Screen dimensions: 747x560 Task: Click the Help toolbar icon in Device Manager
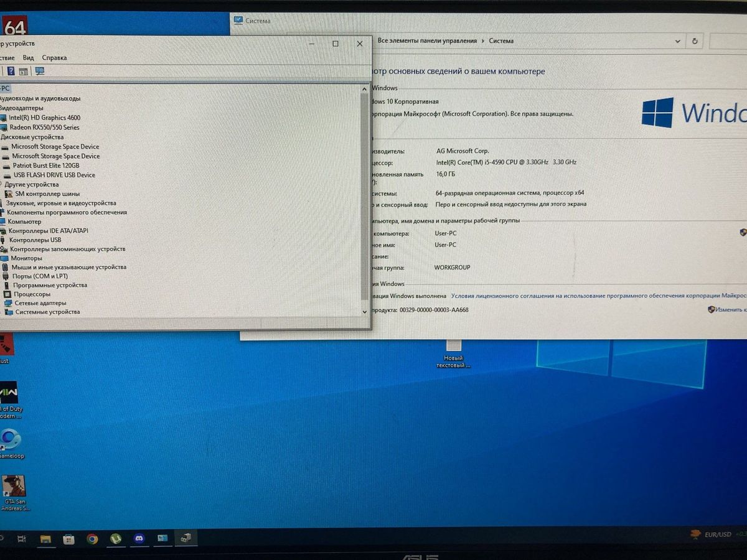pyautogui.click(x=11, y=72)
